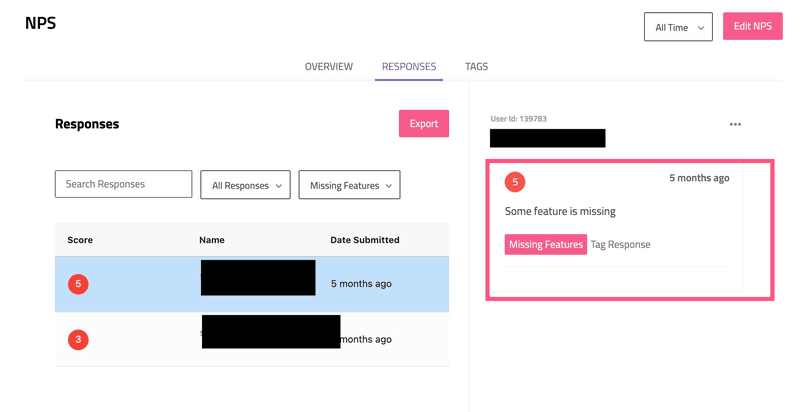Viewport: 800px width, 412px height.
Task: Open the three-dot options menu for the user
Action: 735,125
